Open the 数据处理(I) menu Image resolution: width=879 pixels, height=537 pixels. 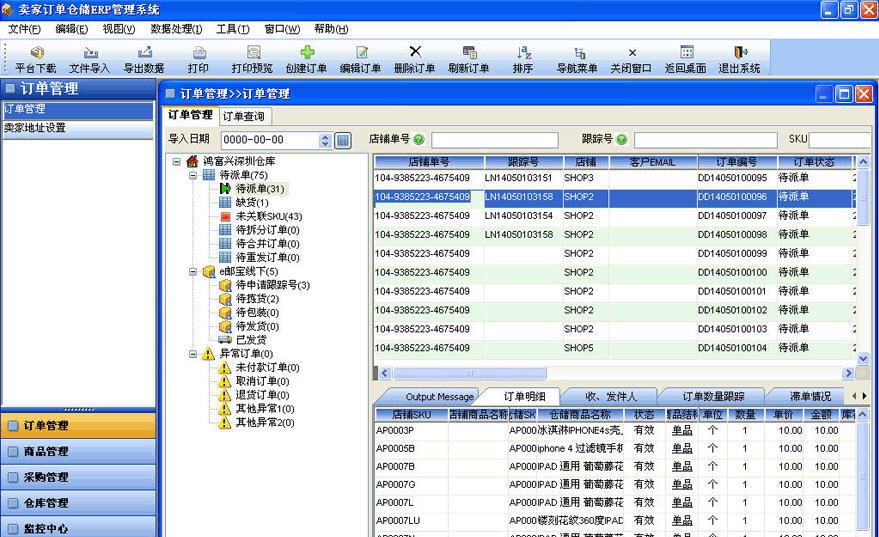click(176, 29)
